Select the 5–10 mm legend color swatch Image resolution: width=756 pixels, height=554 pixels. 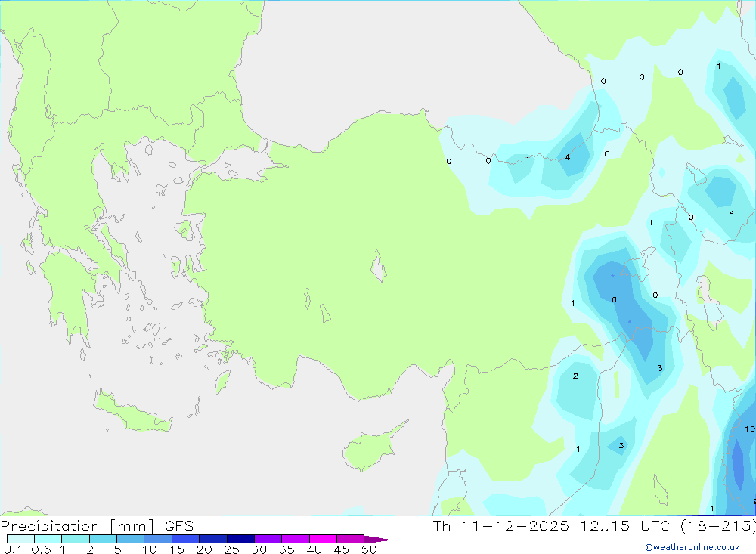131,539
